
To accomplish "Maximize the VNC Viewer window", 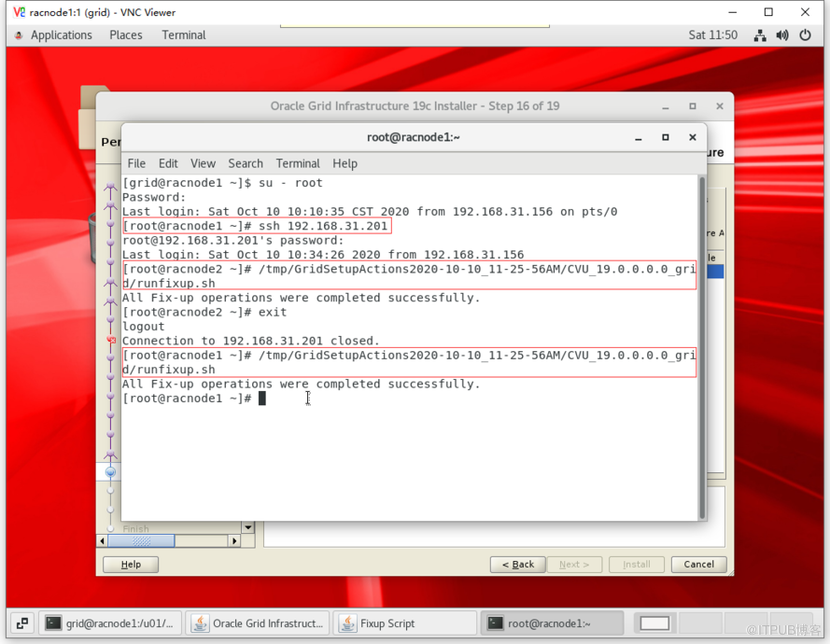I will [x=768, y=12].
